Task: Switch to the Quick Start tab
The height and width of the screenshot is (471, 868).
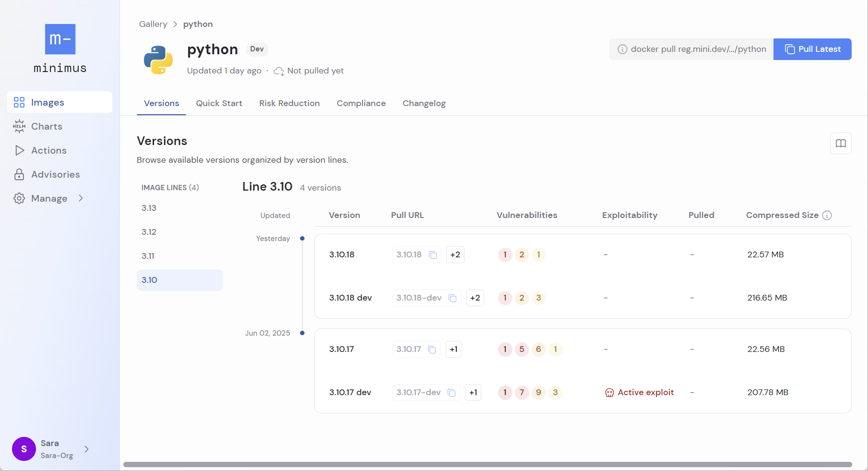Action: 219,103
